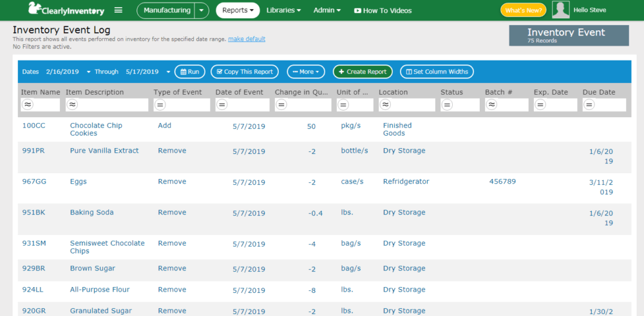Open How To Videos
This screenshot has height=316, width=644.
coord(383,11)
